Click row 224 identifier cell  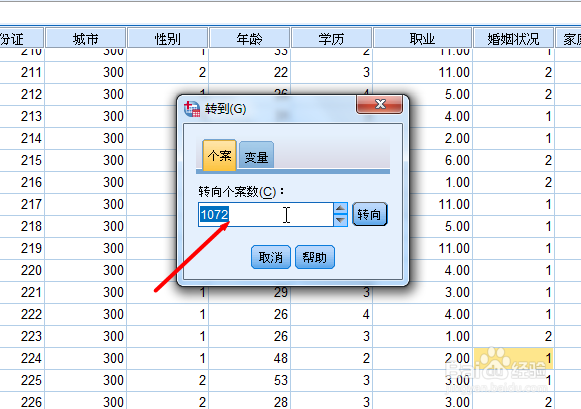click(x=22, y=358)
